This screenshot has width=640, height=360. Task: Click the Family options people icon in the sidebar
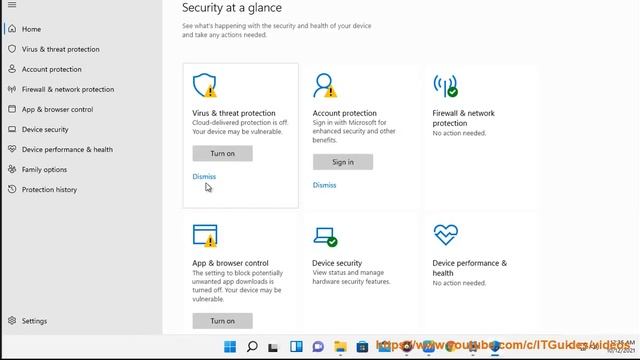click(x=12, y=169)
